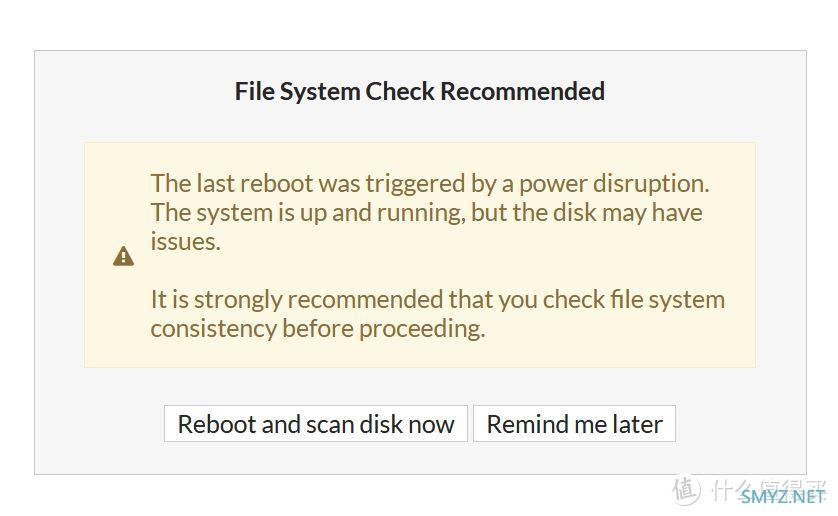Click the word 'Recommended' in the heading
838x516 pixels.
click(x=523, y=91)
